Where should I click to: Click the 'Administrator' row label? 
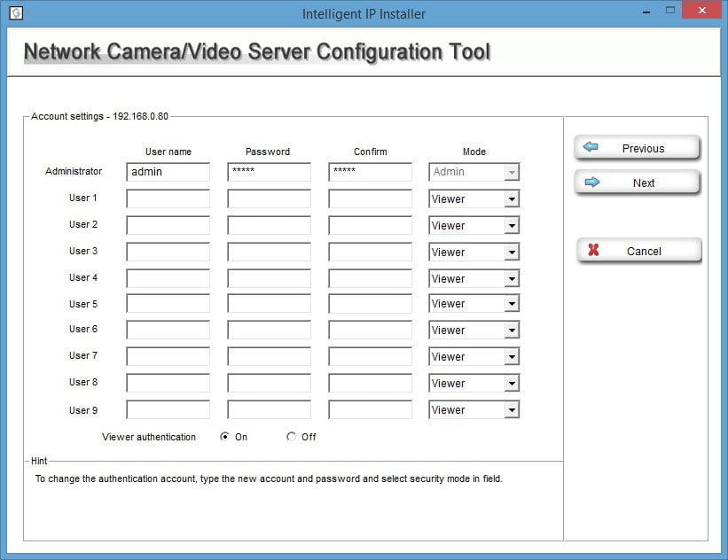(x=74, y=171)
